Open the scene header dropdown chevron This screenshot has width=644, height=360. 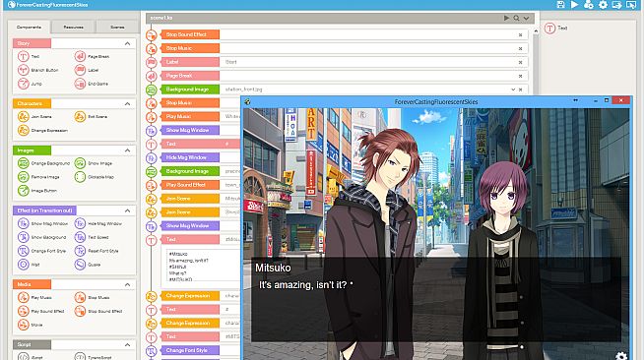click(x=526, y=18)
